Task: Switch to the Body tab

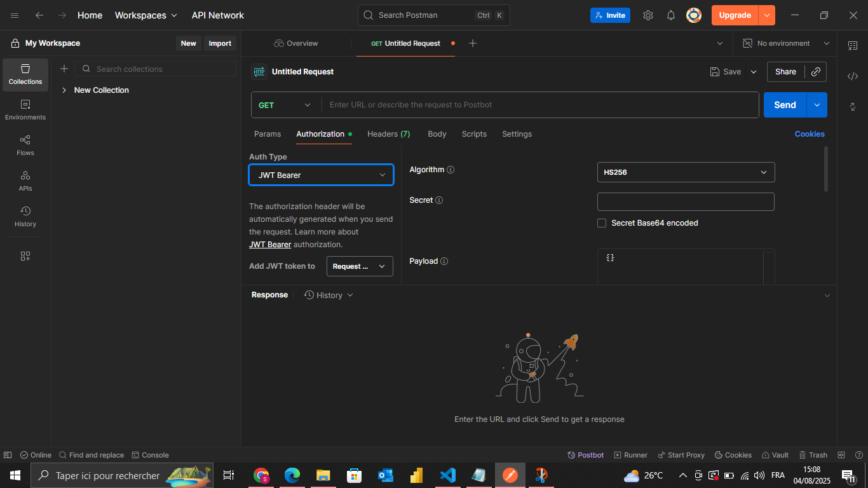Action: coord(437,134)
